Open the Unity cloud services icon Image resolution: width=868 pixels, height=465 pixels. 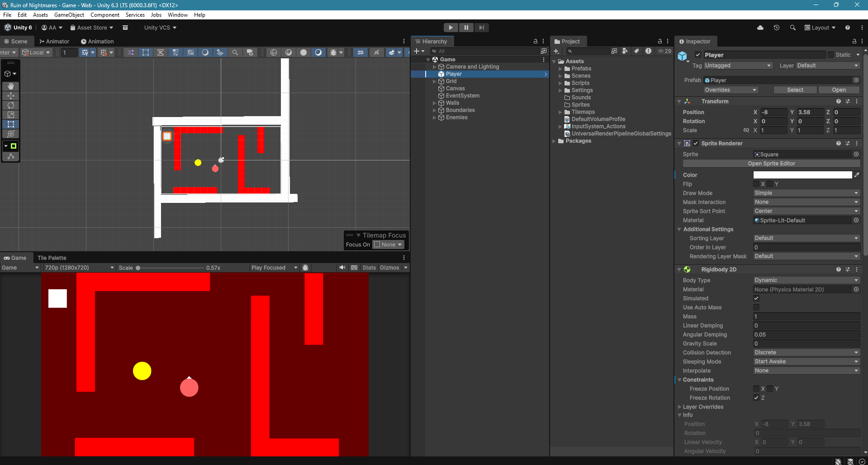click(760, 28)
